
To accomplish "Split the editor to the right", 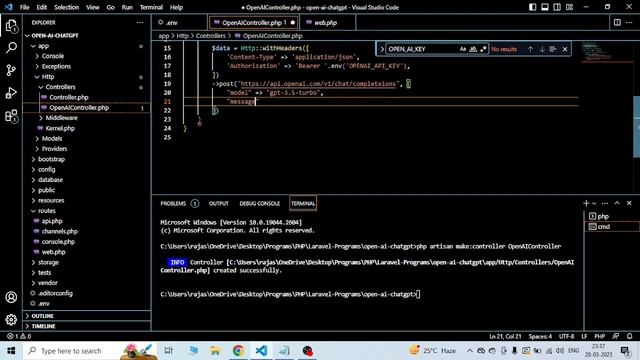I will [617, 22].
